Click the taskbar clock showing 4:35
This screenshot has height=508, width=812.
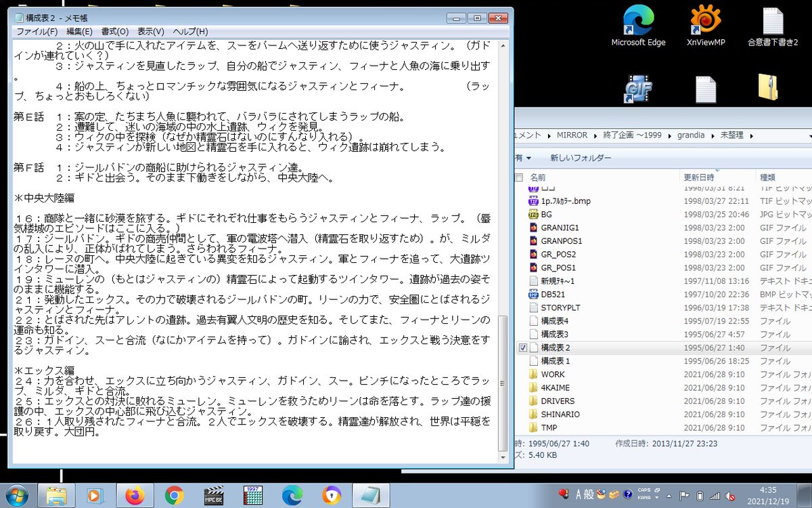[x=767, y=496]
